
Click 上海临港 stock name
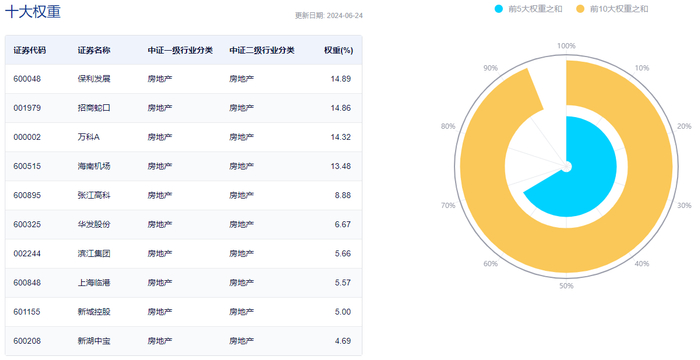(94, 283)
